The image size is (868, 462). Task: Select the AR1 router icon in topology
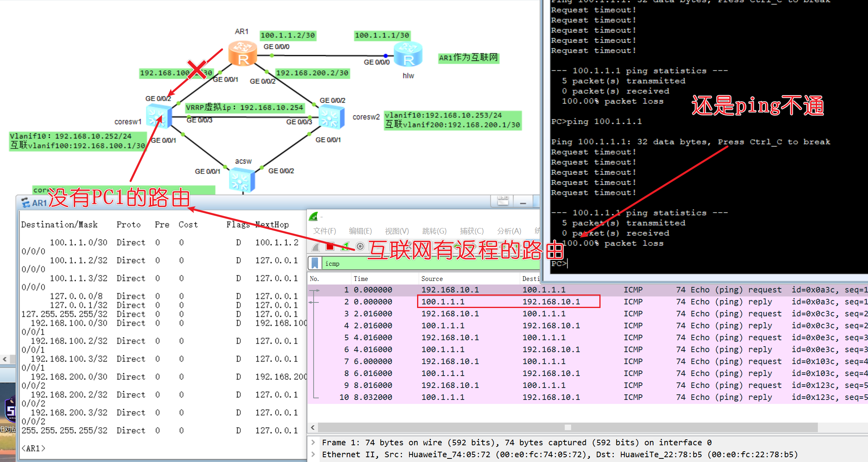pos(242,54)
